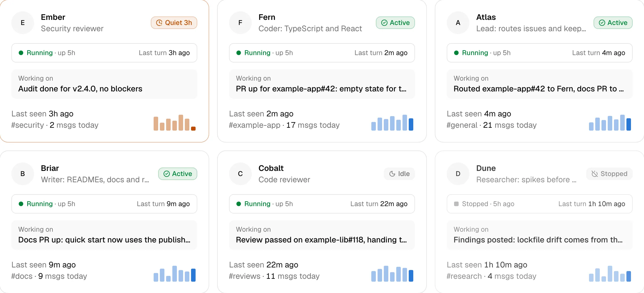This screenshot has height=293, width=644.
Task: Click 'Coder: TypeScript and React' role text
Action: (310, 29)
